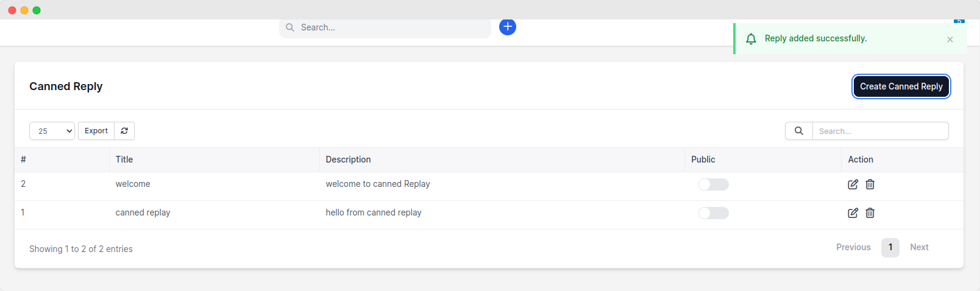Click the Create Canned Reply button

tap(901, 86)
